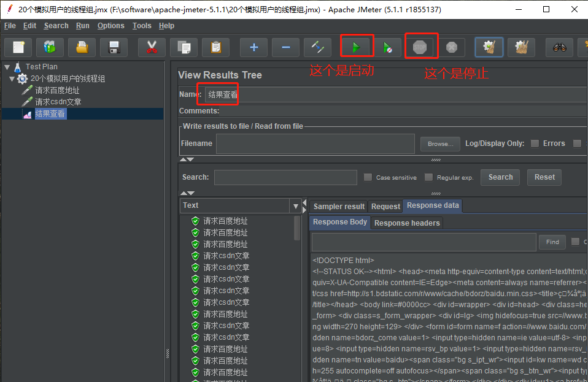Click the Find button
This screenshot has height=382, width=588.
pos(552,242)
